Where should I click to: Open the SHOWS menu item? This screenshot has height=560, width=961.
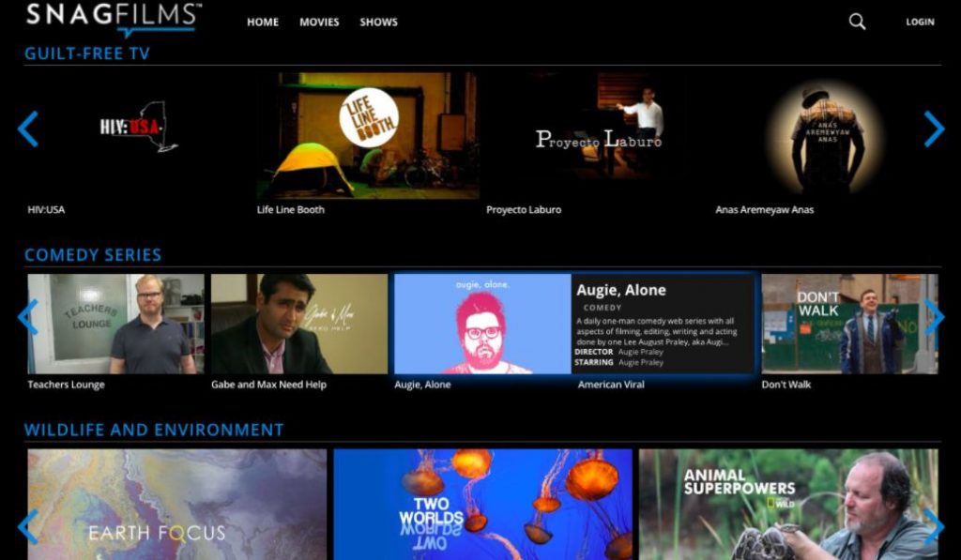[379, 23]
